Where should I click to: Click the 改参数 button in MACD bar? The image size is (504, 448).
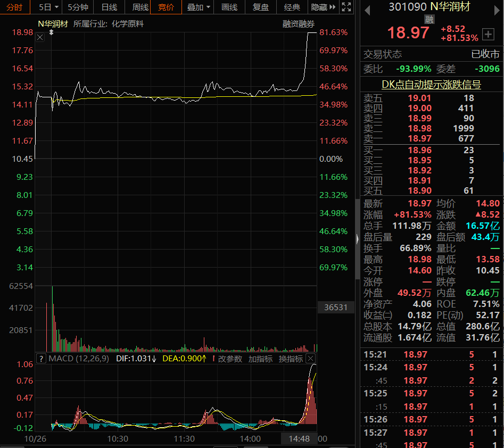click(x=230, y=359)
